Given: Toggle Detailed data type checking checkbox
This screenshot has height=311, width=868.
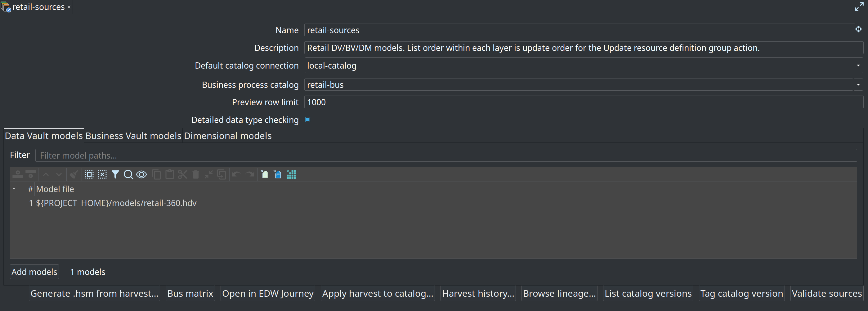Looking at the screenshot, I should (308, 119).
